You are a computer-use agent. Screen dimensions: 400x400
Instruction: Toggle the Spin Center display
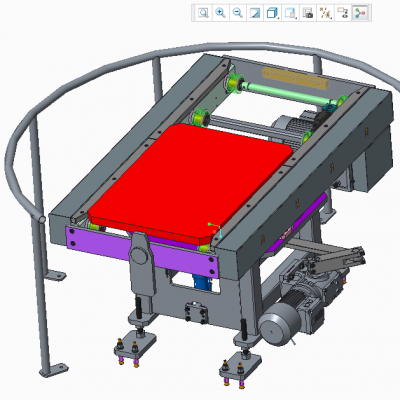[360, 13]
